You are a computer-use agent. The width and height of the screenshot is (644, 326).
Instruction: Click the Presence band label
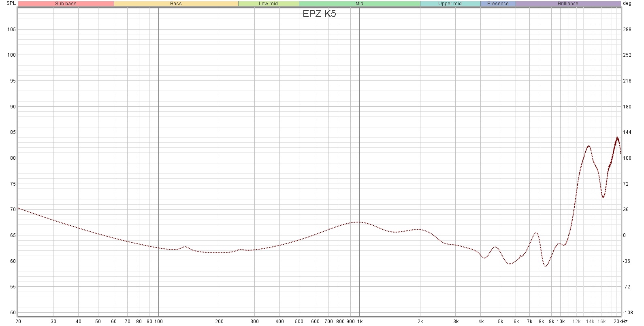pos(498,4)
